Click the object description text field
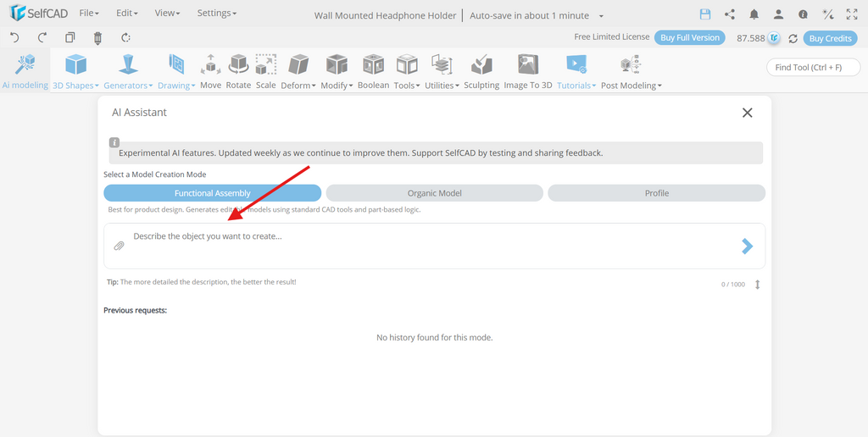Image resolution: width=868 pixels, height=437 pixels. click(x=435, y=246)
